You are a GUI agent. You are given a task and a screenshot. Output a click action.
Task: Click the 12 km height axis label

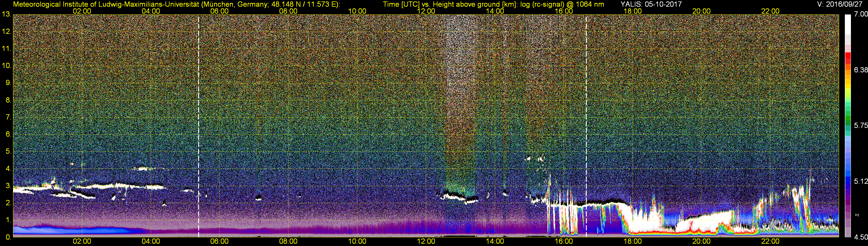6,32
